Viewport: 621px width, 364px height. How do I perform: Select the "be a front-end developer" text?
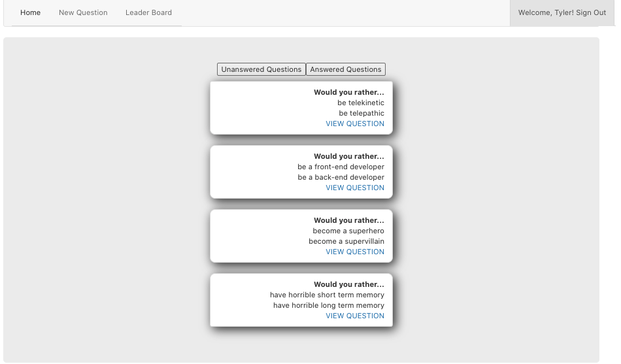(x=341, y=167)
